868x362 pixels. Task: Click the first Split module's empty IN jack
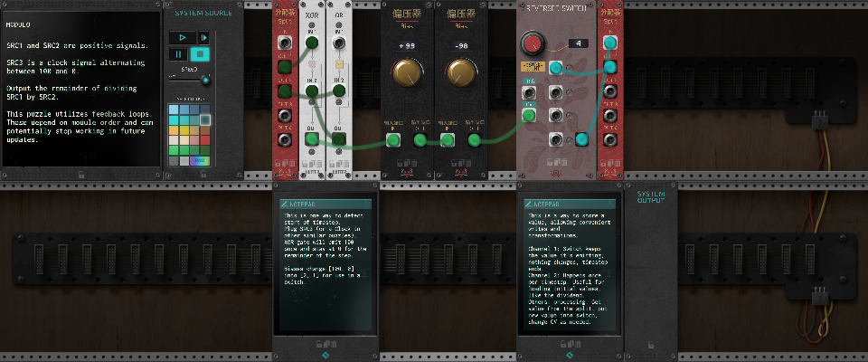pyautogui.click(x=285, y=43)
